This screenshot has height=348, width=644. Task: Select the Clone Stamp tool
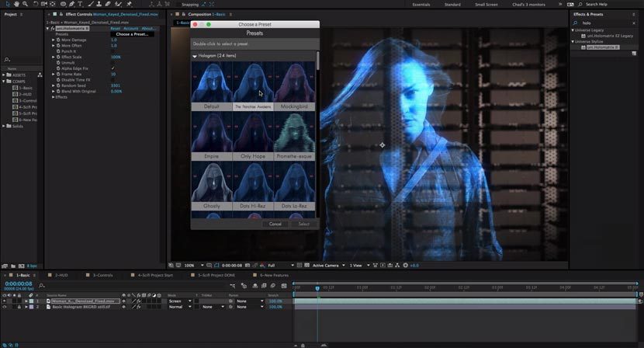point(99,4)
